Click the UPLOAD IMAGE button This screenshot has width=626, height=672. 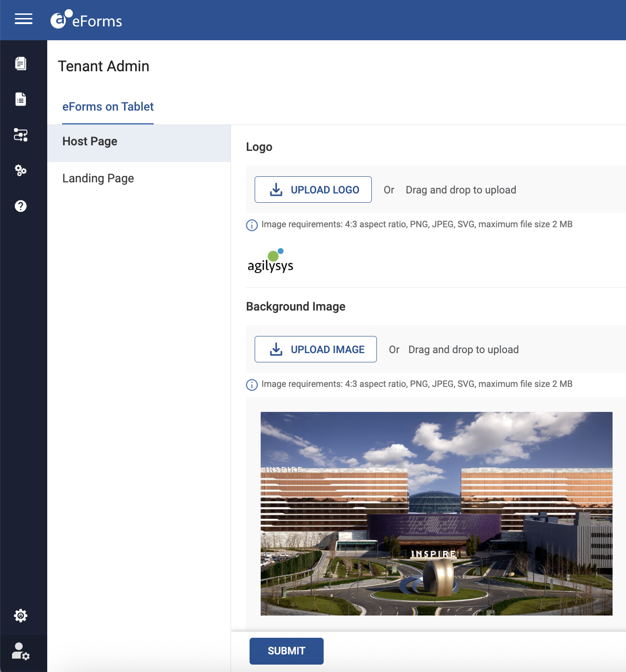[316, 349]
